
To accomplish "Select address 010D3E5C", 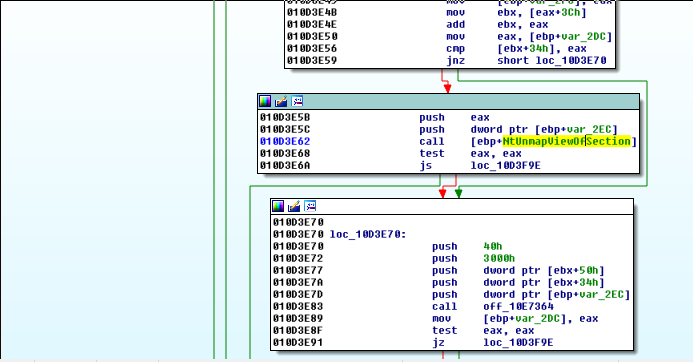I will (285, 130).
